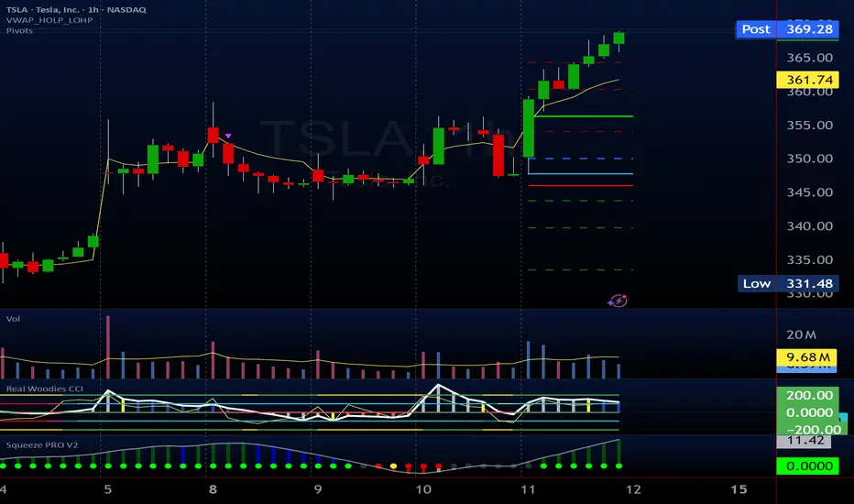Click date 9 on the time axis
Viewport: 854px width, 504px height.
[x=318, y=489]
